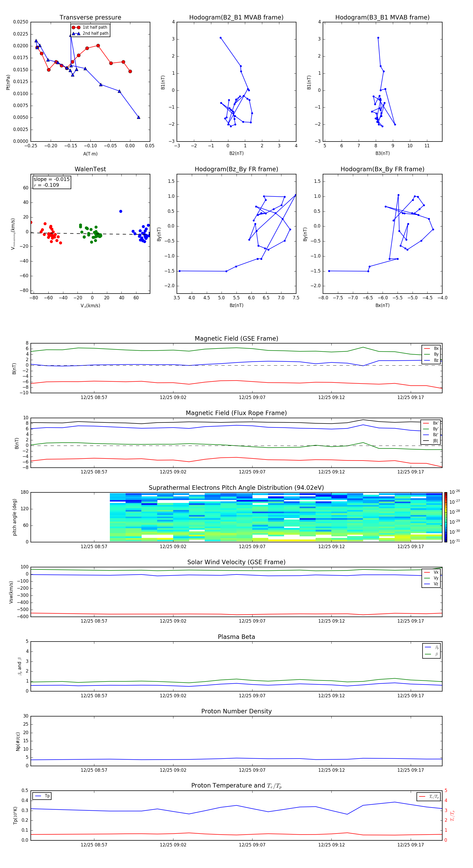Viewport: 473px width, 868px height.
Task: Select the Vz legend entry
Action: [431, 584]
